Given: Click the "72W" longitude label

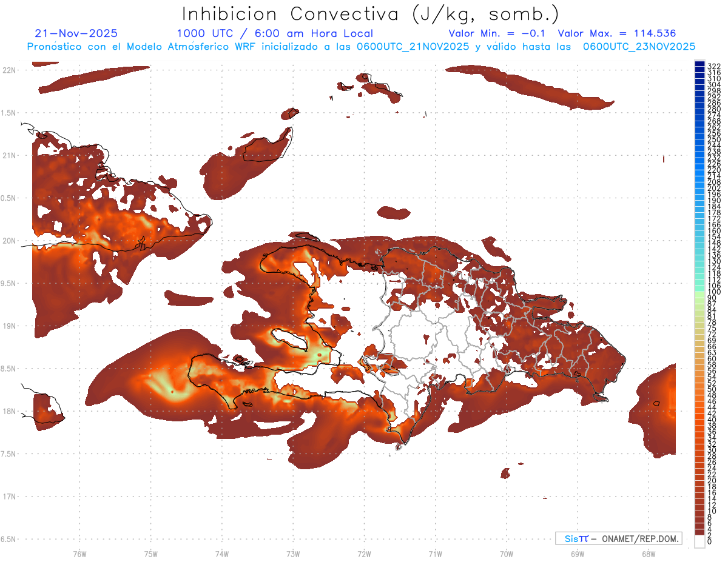Looking at the screenshot, I should [364, 554].
